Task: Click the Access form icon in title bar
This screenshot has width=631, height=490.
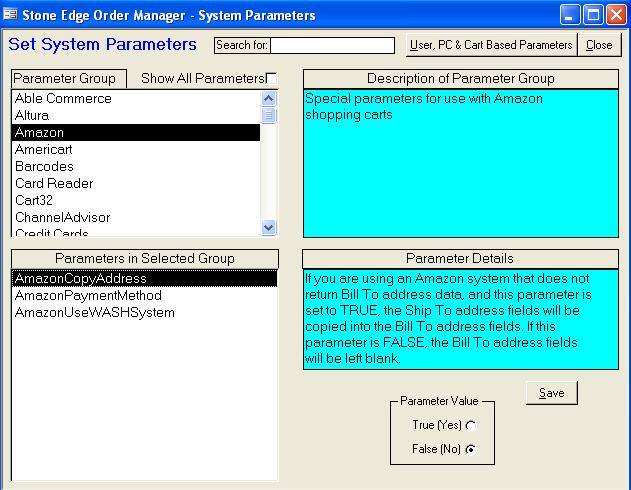Action: tap(10, 15)
